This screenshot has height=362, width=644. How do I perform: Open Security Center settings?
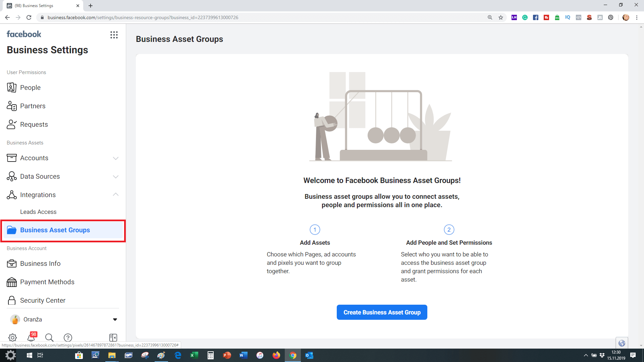43,300
